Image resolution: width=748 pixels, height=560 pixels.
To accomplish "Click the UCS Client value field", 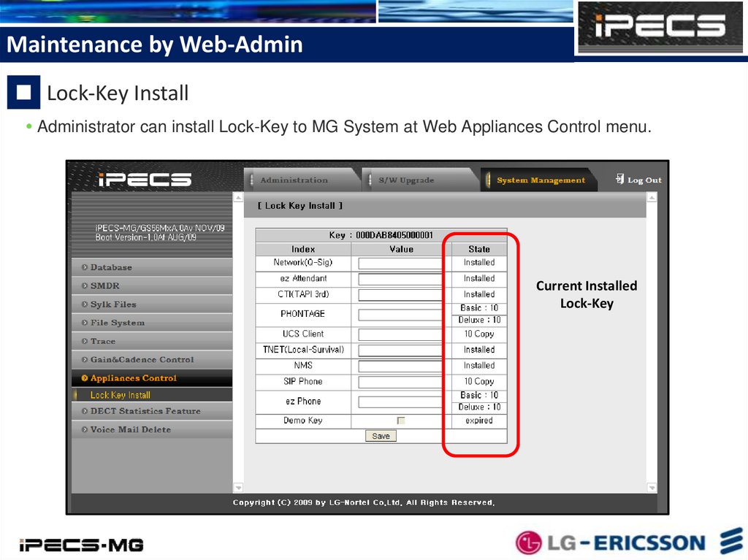I will (x=401, y=335).
